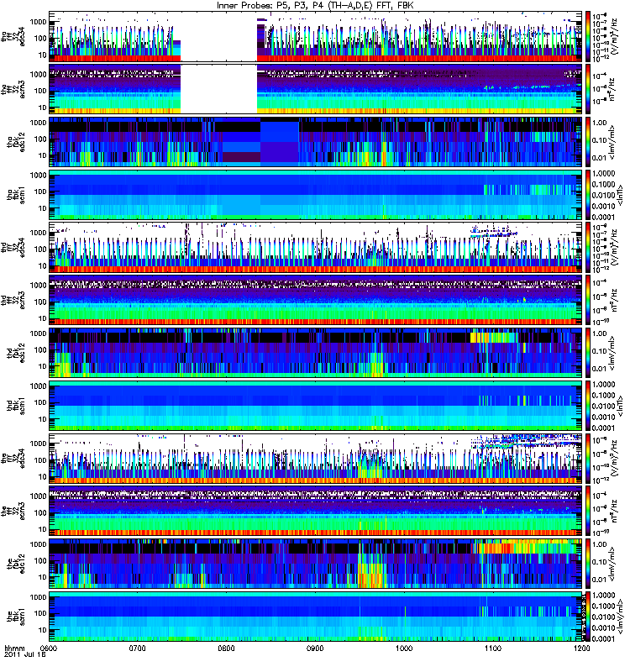This screenshot has height=672, width=630.
Task: Click the color bar of the fff edc34 panel
Action: [x=587, y=458]
